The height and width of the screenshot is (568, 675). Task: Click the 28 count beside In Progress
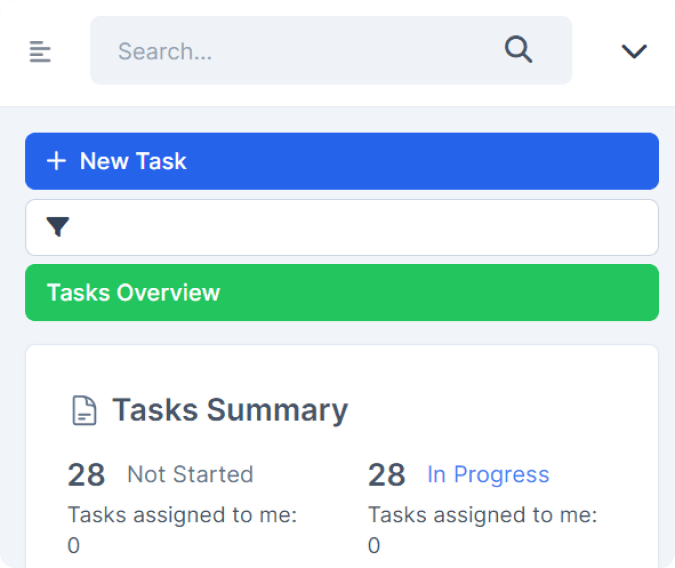click(387, 475)
